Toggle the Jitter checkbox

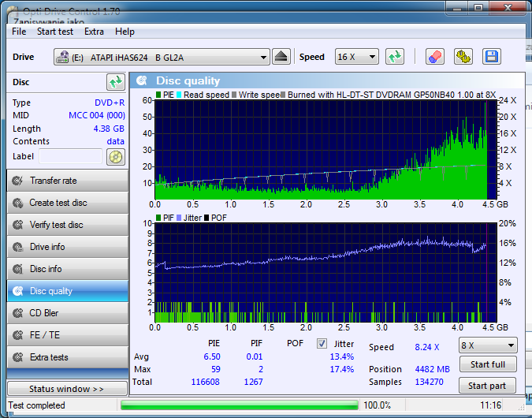click(322, 344)
